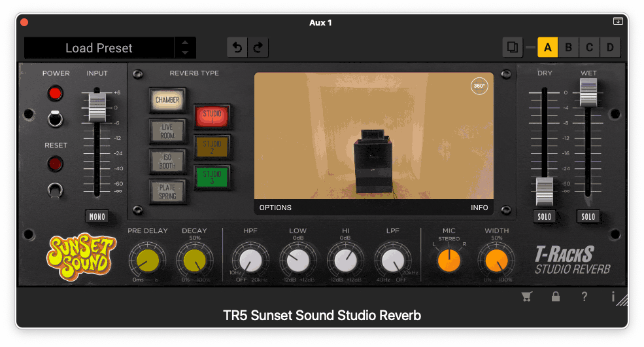Screen dimensions: 644x347
Task: Close the plugin window with red button
Action: 24,22
